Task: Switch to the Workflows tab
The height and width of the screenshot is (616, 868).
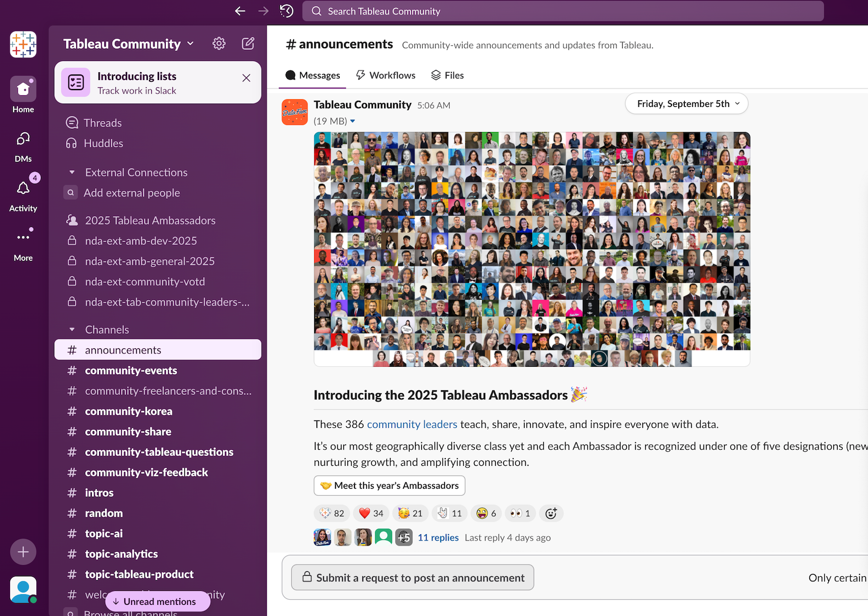Action: tap(386, 75)
